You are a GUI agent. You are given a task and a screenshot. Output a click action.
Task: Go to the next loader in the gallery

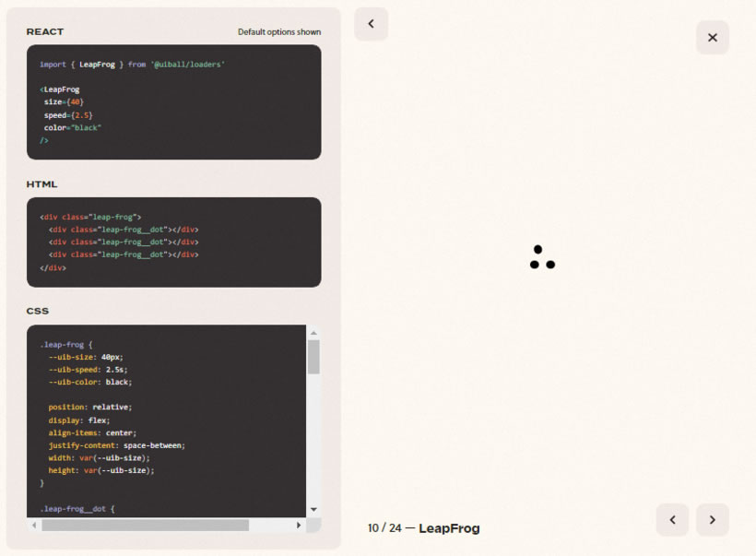[712, 520]
